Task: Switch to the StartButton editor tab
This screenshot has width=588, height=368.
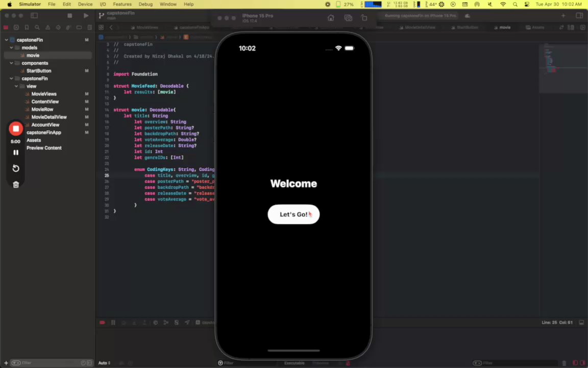Action: (464, 28)
